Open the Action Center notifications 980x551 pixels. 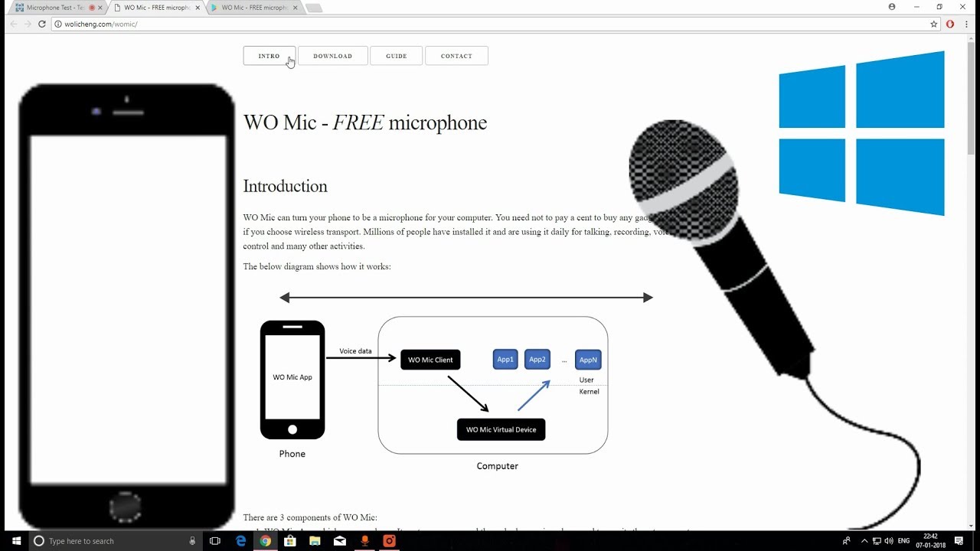959,541
